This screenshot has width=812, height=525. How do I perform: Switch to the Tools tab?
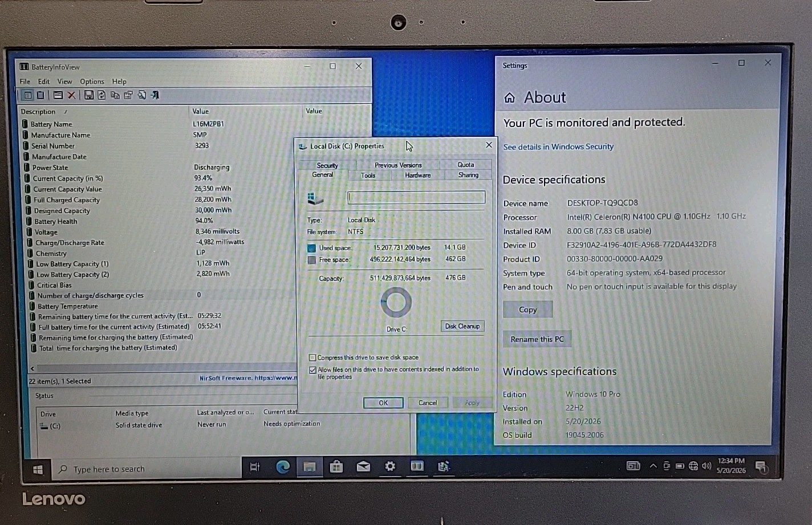[x=368, y=176]
